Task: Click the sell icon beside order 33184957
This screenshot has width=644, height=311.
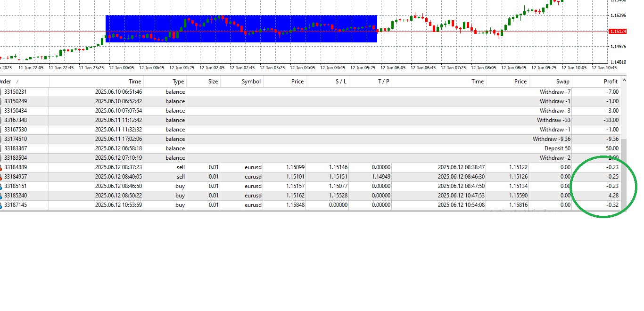Action: (1, 177)
